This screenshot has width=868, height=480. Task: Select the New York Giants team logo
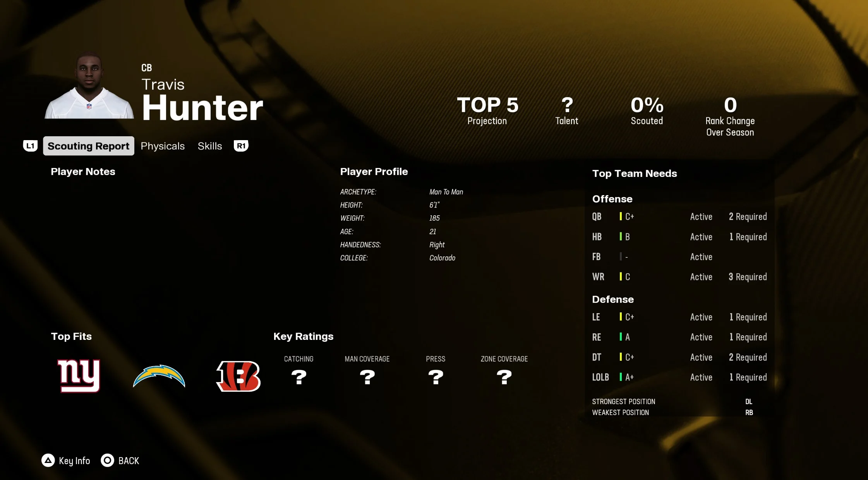[79, 375]
